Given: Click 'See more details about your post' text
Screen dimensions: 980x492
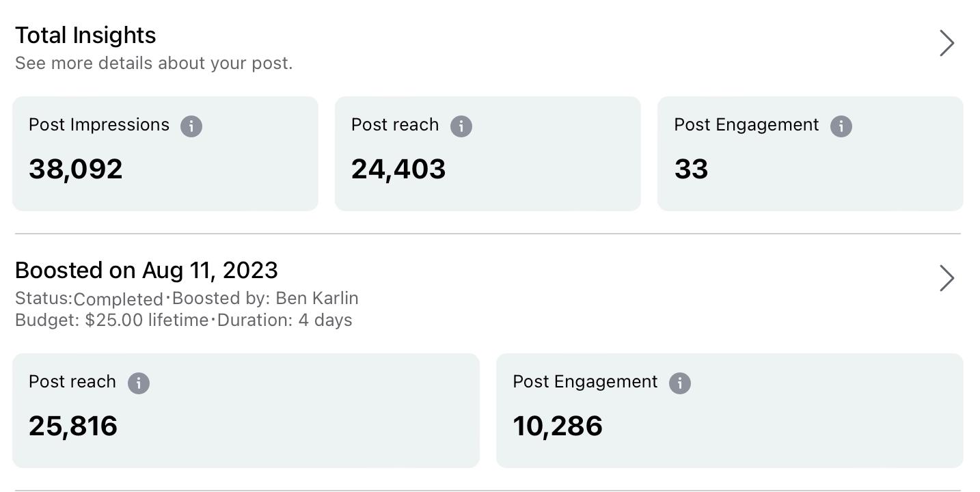Looking at the screenshot, I should pos(154,64).
